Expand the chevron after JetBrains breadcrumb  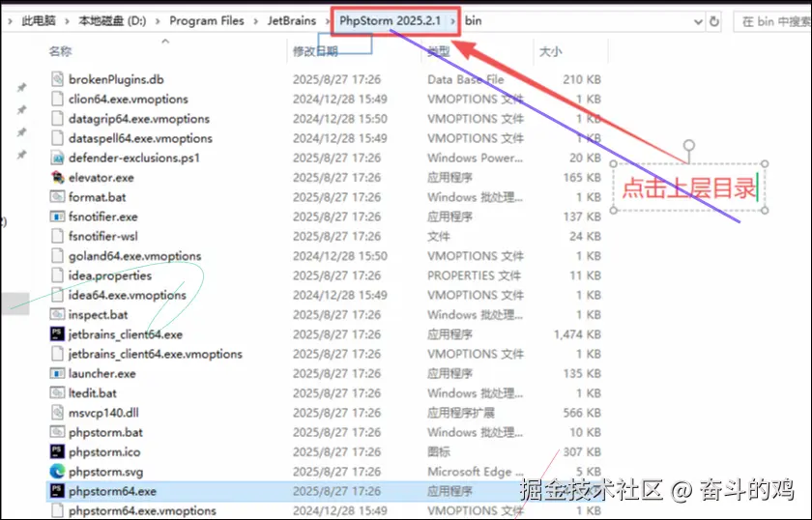tap(328, 21)
